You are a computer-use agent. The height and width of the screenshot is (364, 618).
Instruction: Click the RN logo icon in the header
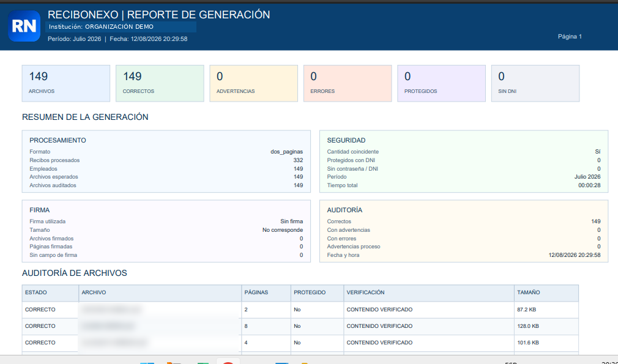coord(24,26)
